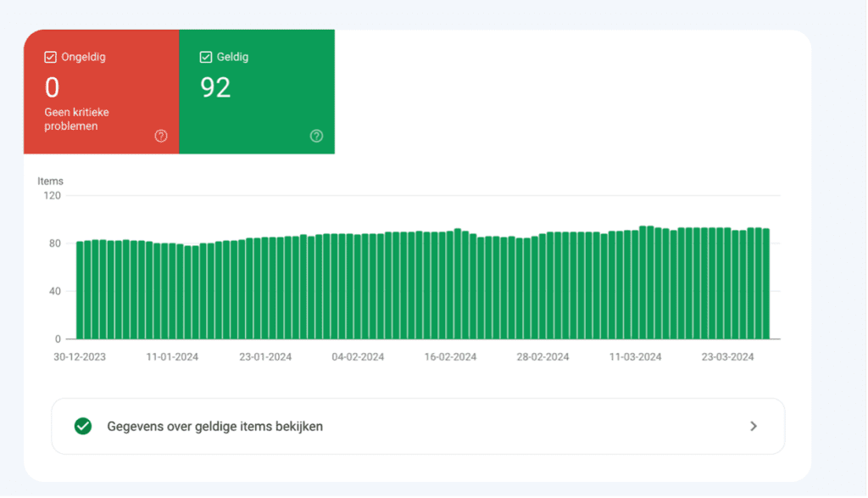Click the 'Items' axis title
This screenshot has height=498, width=868.
[50, 182]
